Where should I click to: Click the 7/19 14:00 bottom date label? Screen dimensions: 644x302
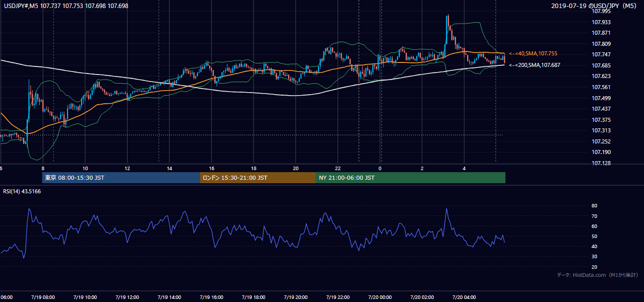[169, 297]
